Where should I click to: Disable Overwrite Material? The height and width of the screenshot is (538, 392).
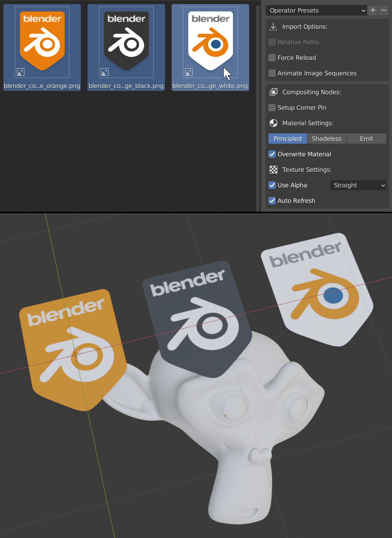[x=272, y=154]
